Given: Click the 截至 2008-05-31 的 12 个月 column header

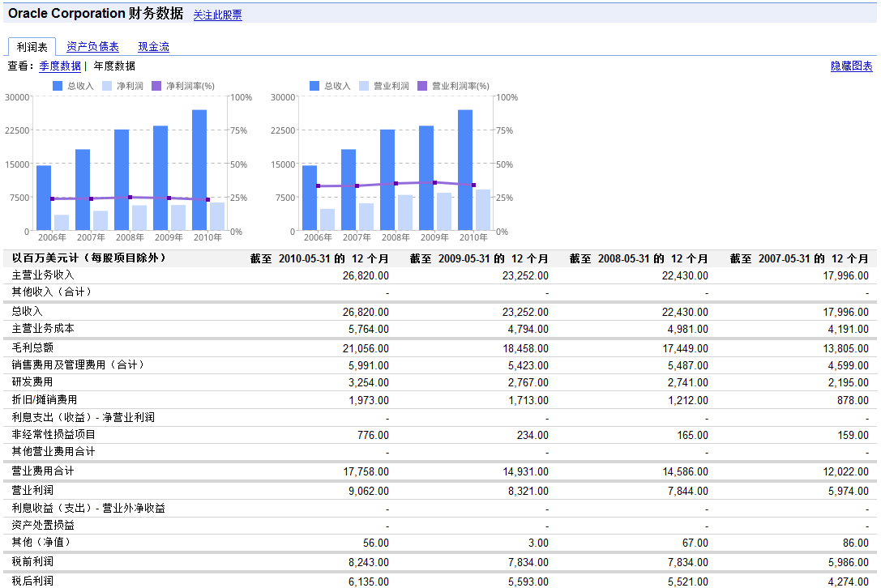Looking at the screenshot, I should [x=639, y=259].
